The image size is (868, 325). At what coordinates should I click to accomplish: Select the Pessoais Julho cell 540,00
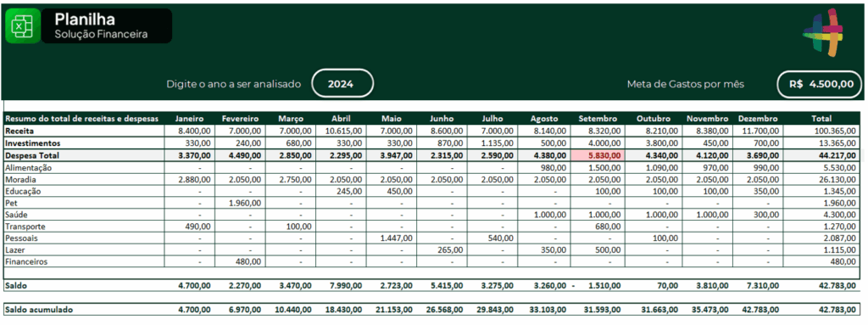[x=492, y=238]
